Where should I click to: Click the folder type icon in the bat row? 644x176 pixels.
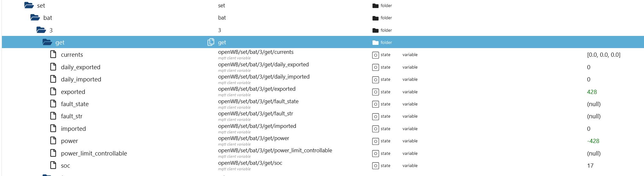pyautogui.click(x=376, y=18)
